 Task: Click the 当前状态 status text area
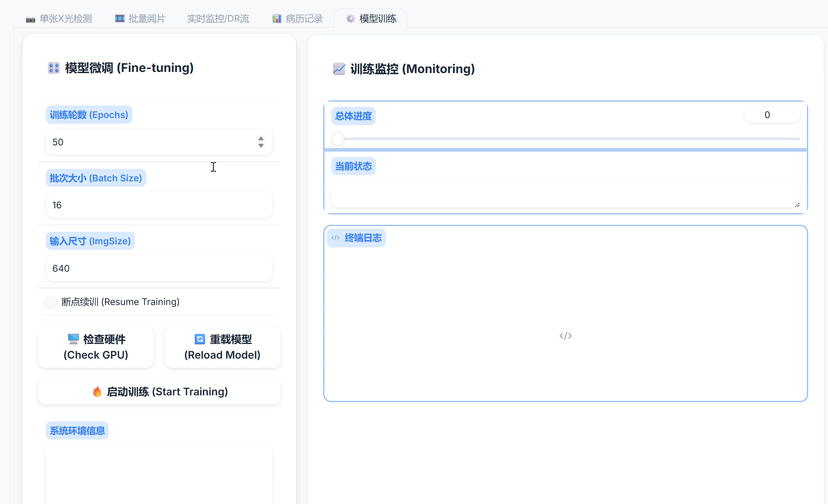(x=565, y=194)
